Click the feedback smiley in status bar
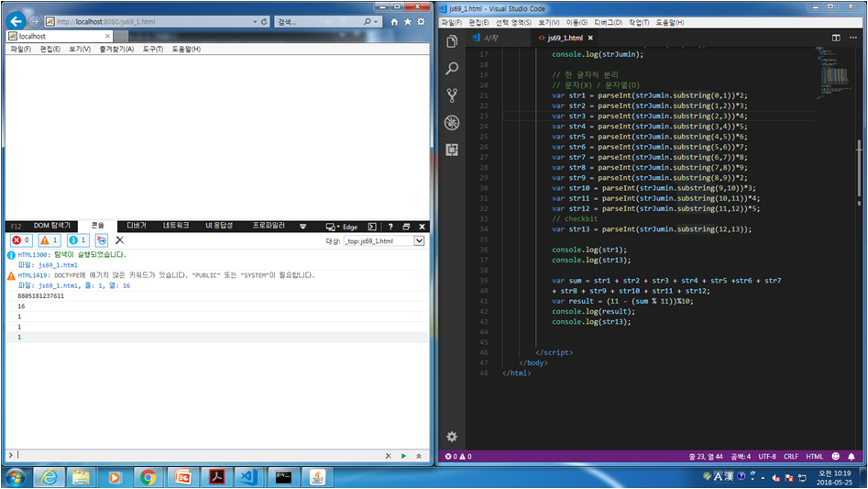This screenshot has height=489, width=868. tap(835, 456)
